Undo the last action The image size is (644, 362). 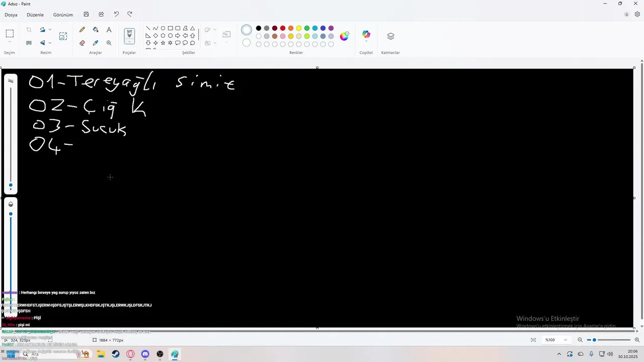[116, 15]
